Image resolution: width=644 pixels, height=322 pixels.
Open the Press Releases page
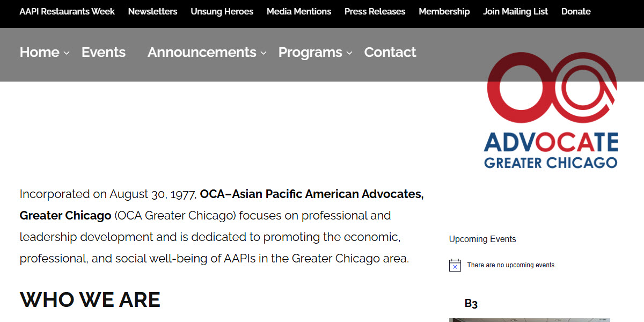pos(375,11)
